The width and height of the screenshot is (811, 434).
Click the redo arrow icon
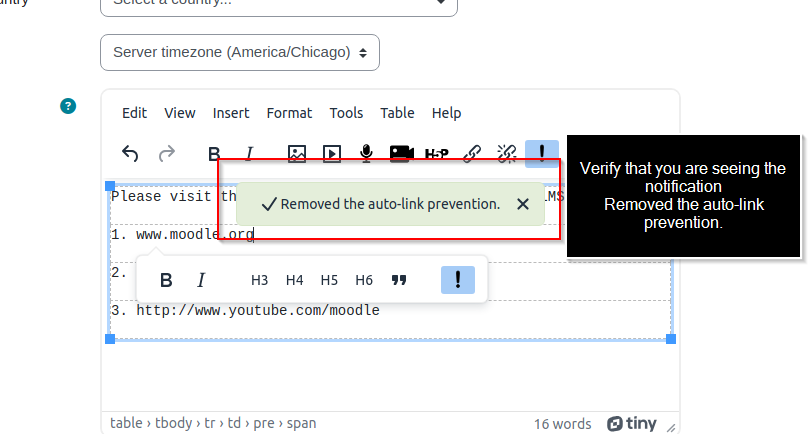pos(167,154)
